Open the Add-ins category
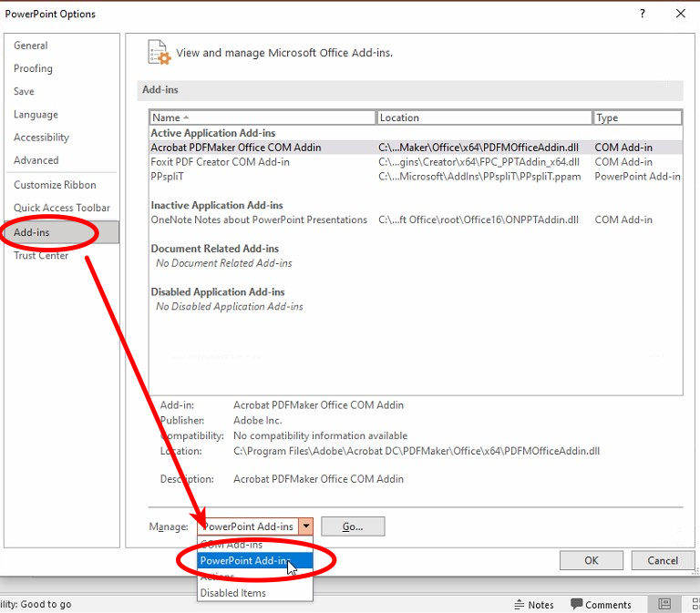The width and height of the screenshot is (700, 613). 33,232
